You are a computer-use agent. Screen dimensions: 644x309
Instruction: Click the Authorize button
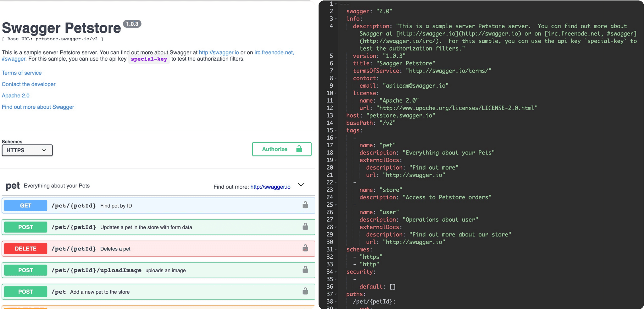(282, 149)
